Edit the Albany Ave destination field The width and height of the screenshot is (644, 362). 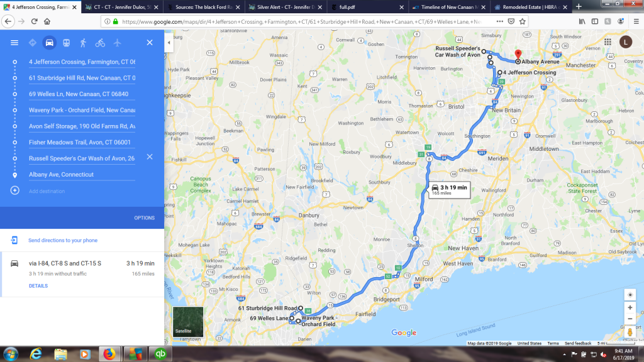pyautogui.click(x=82, y=175)
